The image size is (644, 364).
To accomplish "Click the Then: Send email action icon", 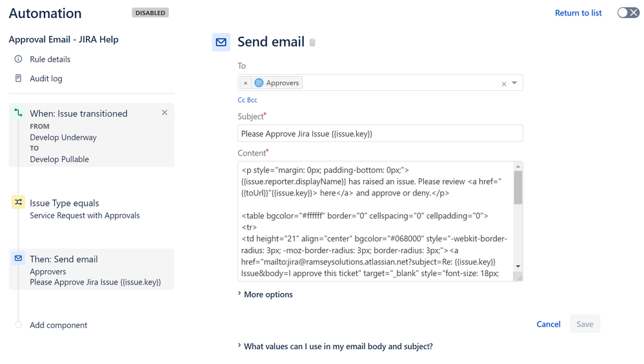I will click(x=18, y=259).
